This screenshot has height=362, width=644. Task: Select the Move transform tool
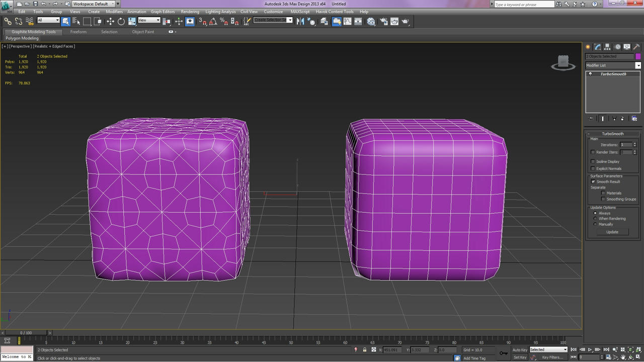pos(110,21)
